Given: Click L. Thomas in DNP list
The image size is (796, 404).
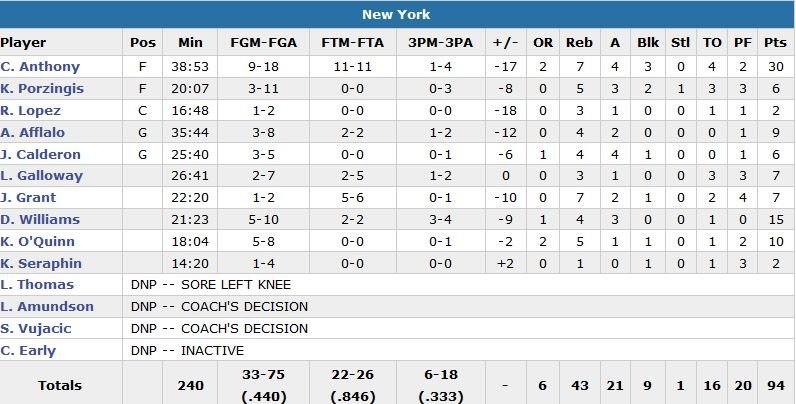Looking at the screenshot, I should (38, 285).
